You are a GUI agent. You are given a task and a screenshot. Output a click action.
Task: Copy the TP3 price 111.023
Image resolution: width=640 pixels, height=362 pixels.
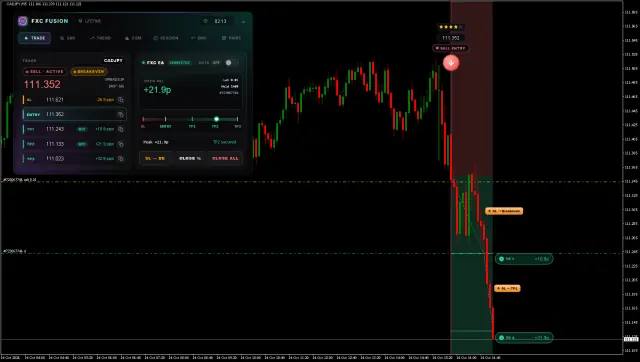point(121,158)
